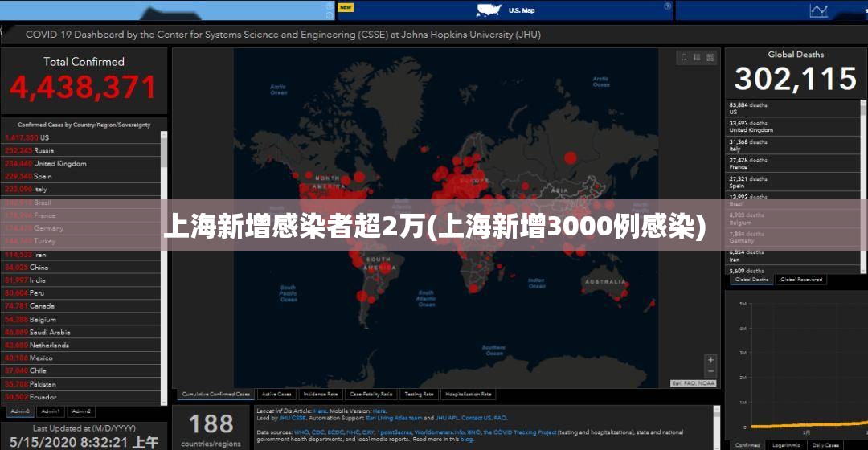Show the Confirmed chart tab

(747, 445)
